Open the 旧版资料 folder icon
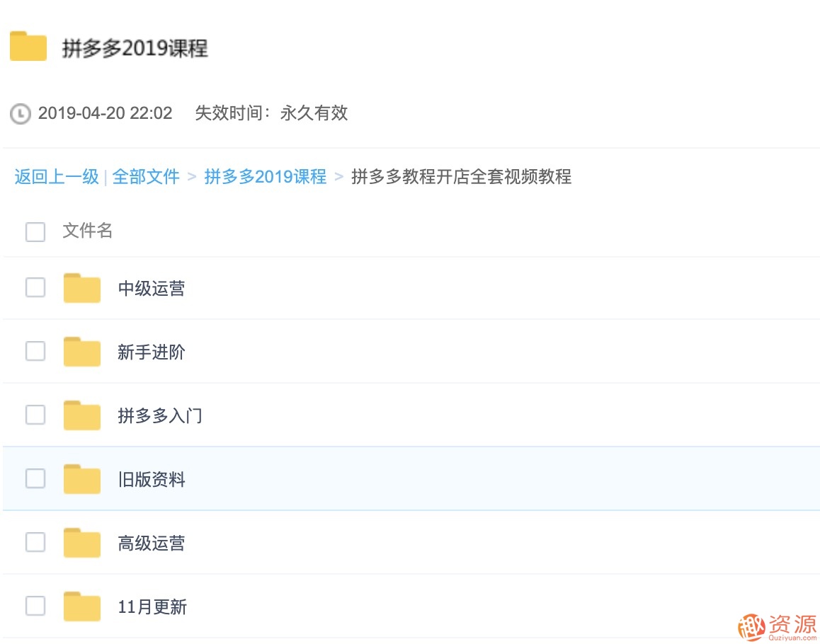The width and height of the screenshot is (820, 644). coord(82,479)
